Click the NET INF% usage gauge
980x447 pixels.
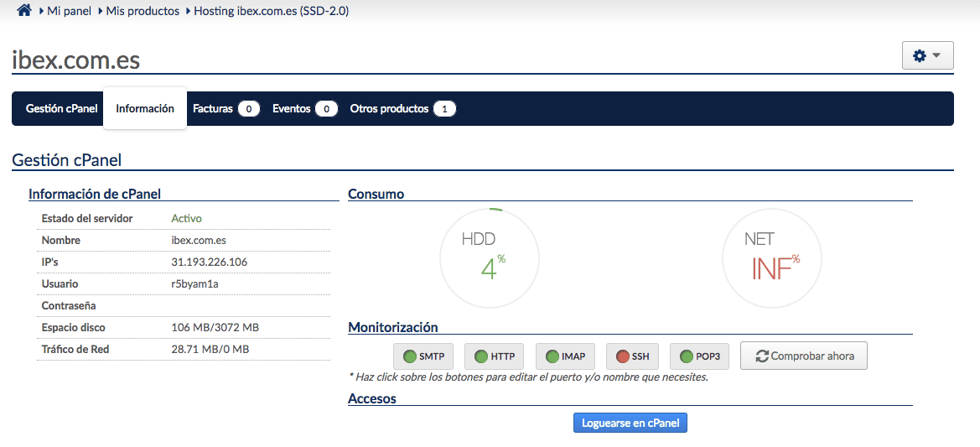click(x=772, y=257)
